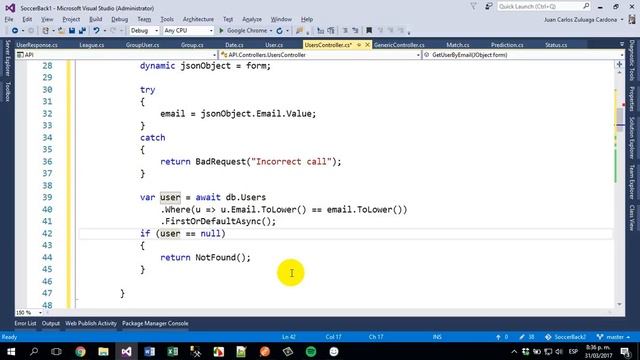Open the Architecture menu

pos(198,19)
